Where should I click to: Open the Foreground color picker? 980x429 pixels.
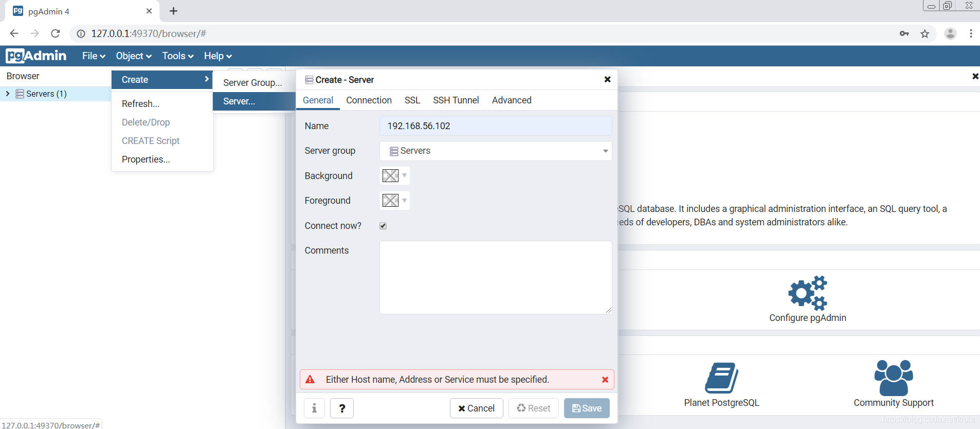click(394, 200)
